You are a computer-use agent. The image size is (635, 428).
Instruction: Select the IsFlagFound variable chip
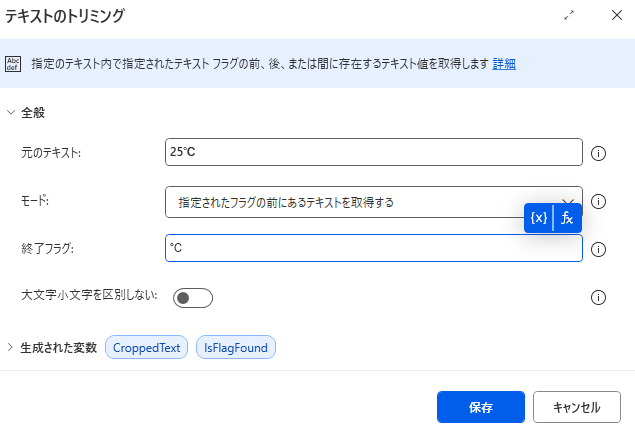point(236,347)
